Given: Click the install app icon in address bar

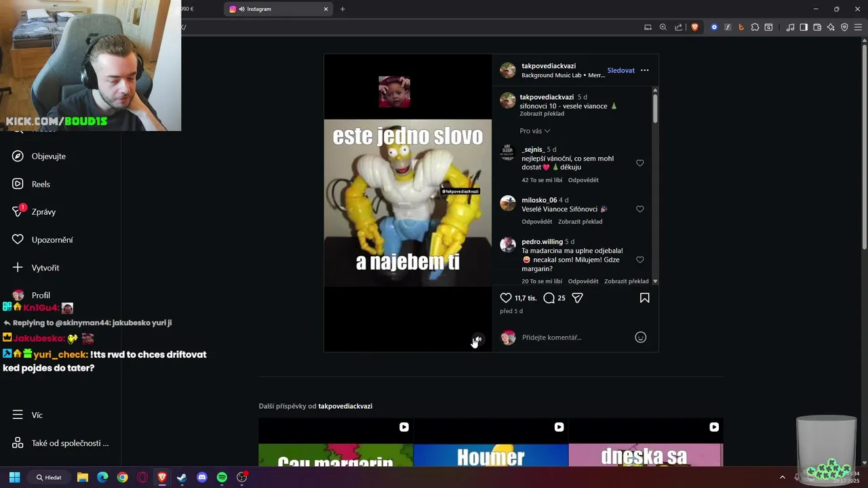Looking at the screenshot, I should [648, 27].
